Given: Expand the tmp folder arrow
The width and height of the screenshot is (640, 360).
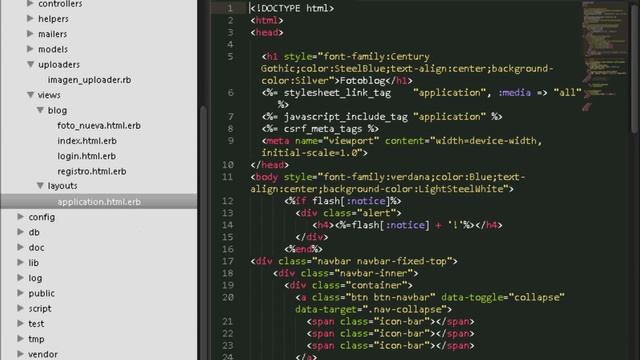Looking at the screenshot, I should [20, 338].
